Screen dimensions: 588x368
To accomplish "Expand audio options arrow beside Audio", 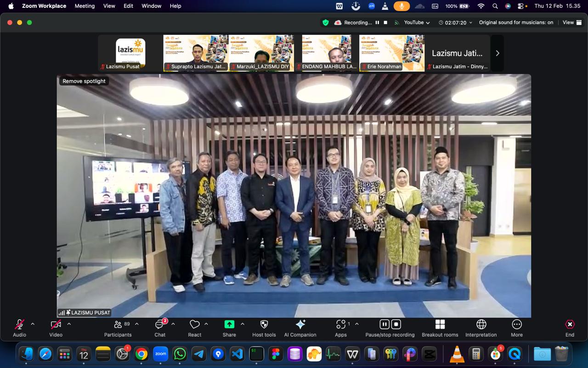I will (x=33, y=324).
